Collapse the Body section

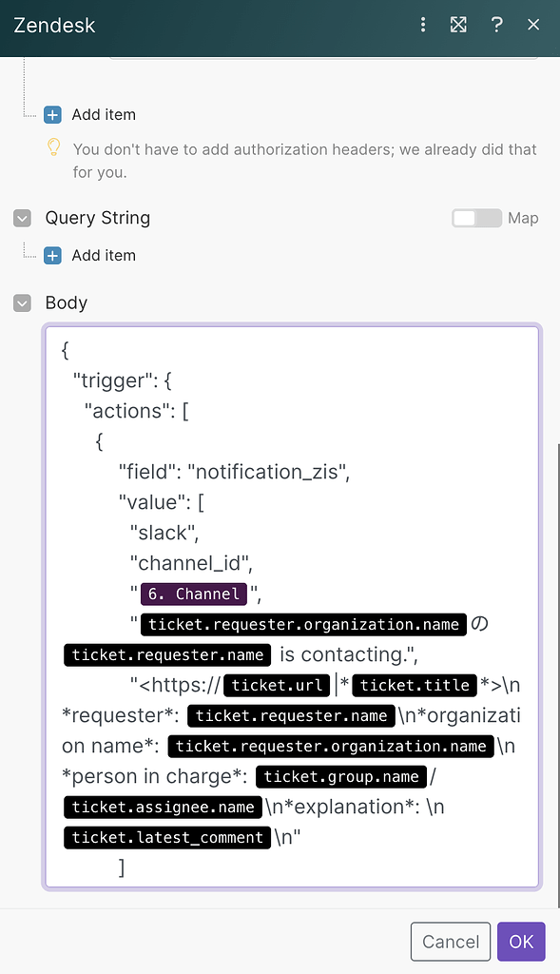tap(21, 302)
